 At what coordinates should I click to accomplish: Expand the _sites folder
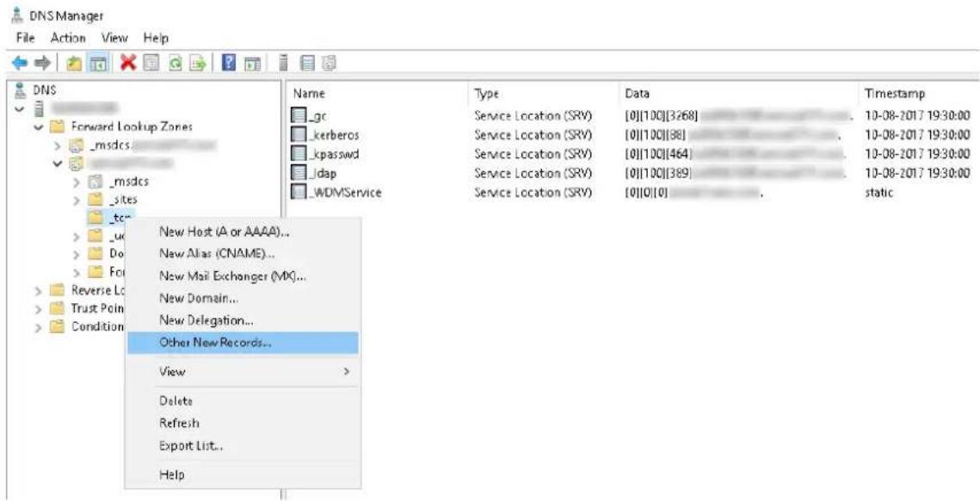tap(77, 201)
